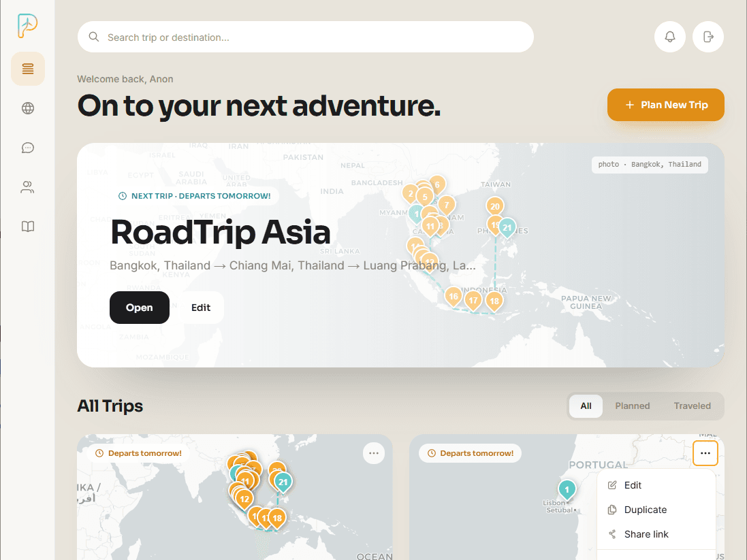This screenshot has width=747, height=560.
Task: Click Plan New Trip button
Action: [665, 105]
